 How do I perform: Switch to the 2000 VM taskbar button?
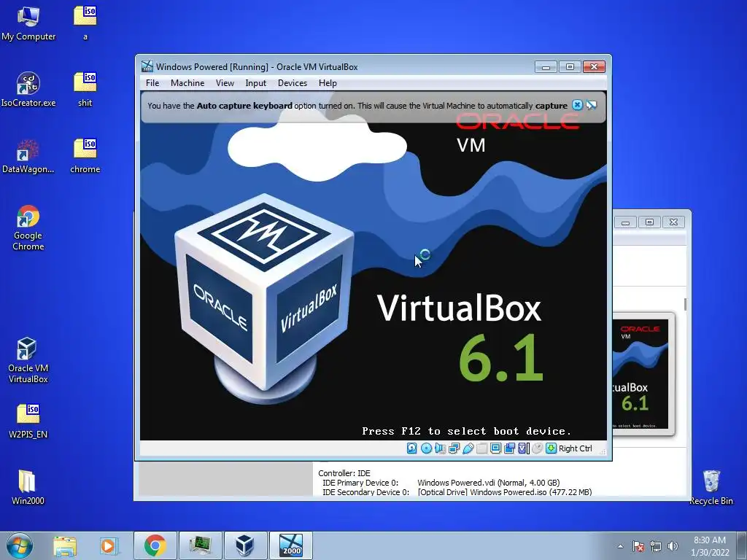click(x=290, y=545)
